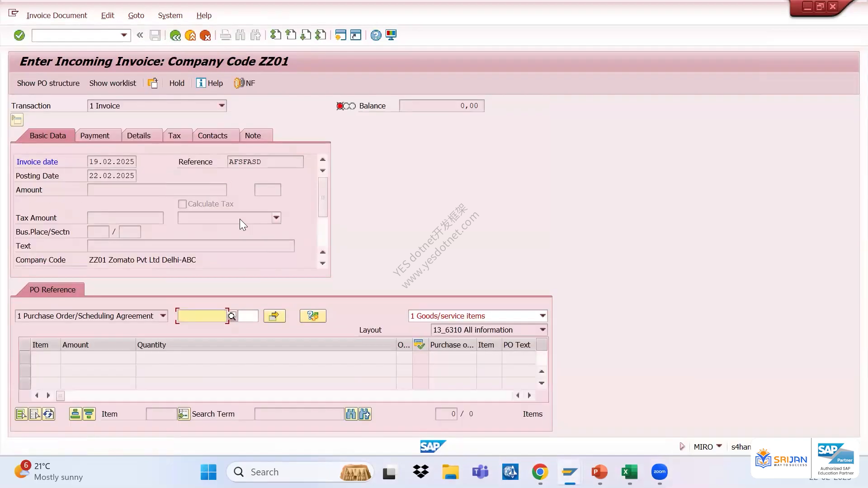Switch to the Payment tab
This screenshot has height=488, width=868.
click(94, 136)
